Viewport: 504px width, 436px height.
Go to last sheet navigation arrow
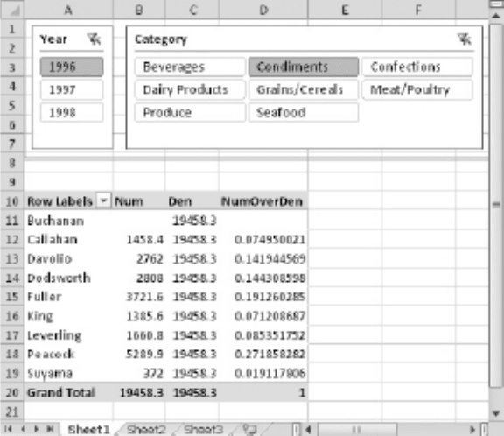[x=50, y=429]
